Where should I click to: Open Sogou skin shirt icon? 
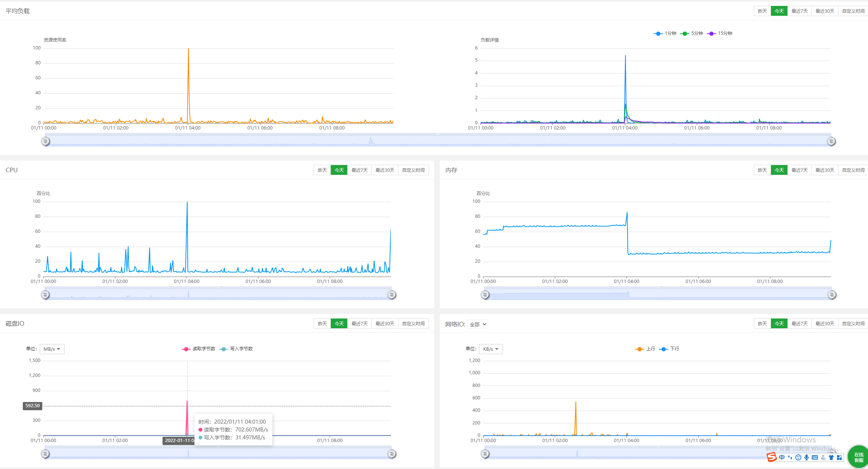click(831, 457)
